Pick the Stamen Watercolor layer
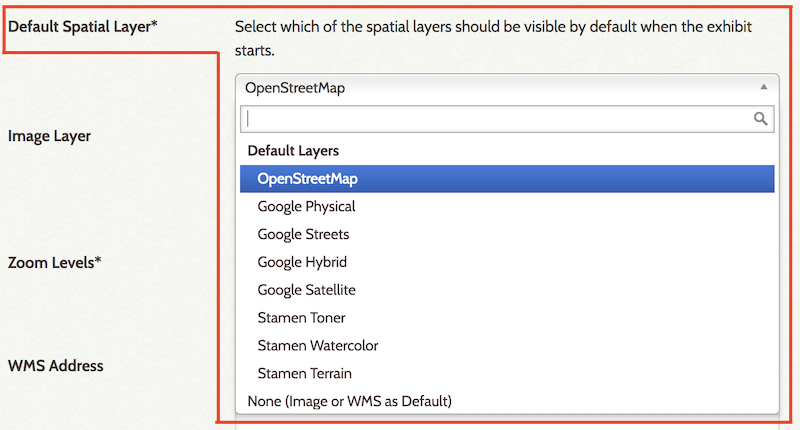The width and height of the screenshot is (800, 430). [317, 346]
